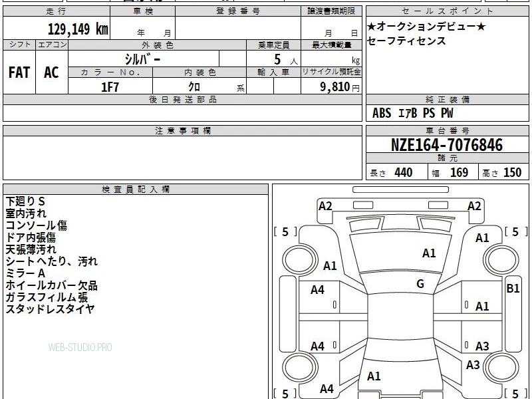
Task: Click the B1 mark on the car diagram
Action: pos(513,289)
